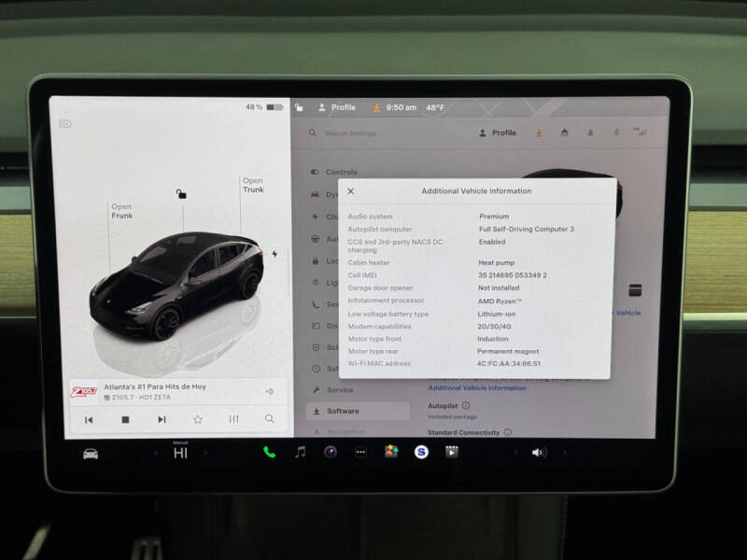Tap the favorite star in the media player
Image resolution: width=747 pixels, height=560 pixels.
tap(198, 419)
